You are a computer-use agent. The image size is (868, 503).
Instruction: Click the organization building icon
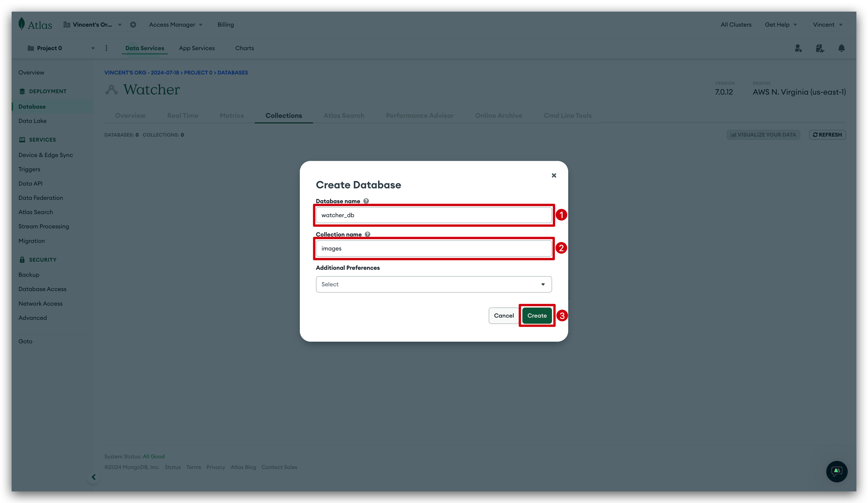tap(67, 24)
